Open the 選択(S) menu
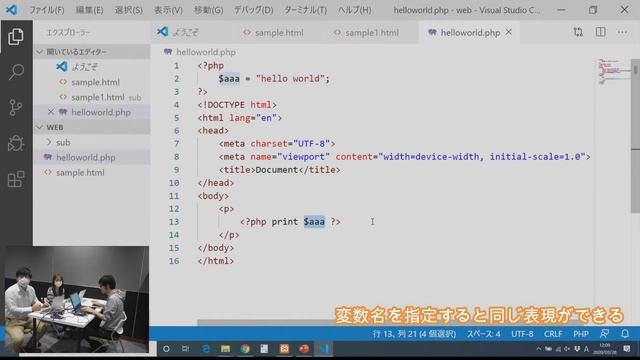Screen dimensions: 640x360 click(129, 10)
